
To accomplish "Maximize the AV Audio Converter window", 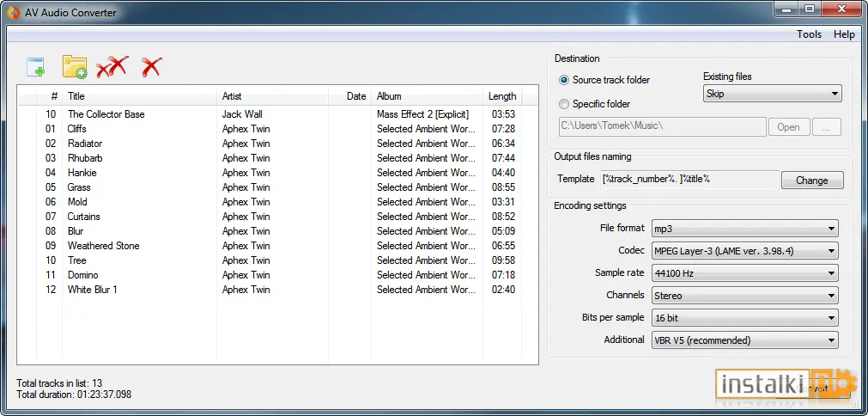I will point(810,9).
